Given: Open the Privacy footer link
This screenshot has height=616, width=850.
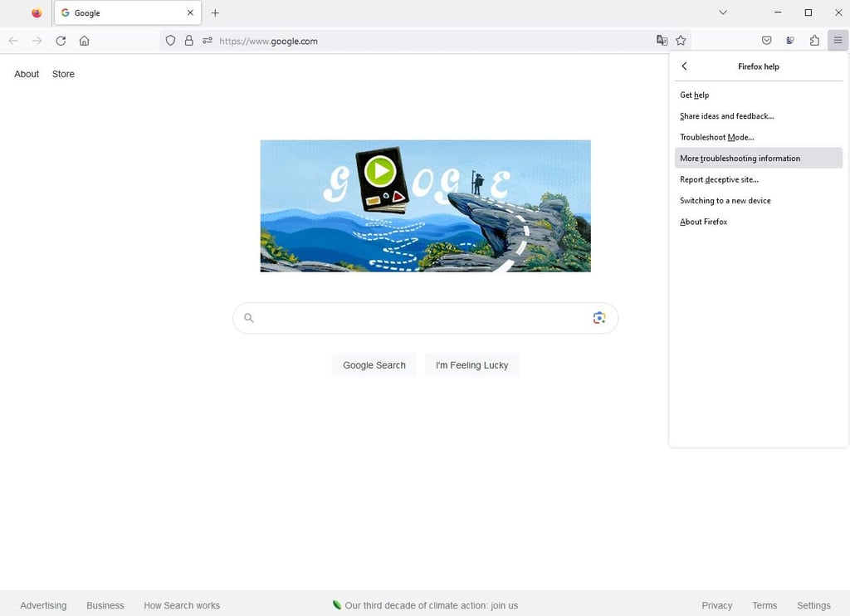Looking at the screenshot, I should point(716,606).
